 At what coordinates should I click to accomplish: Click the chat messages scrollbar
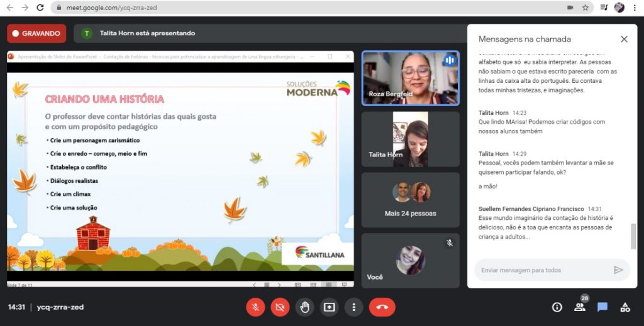point(633,236)
